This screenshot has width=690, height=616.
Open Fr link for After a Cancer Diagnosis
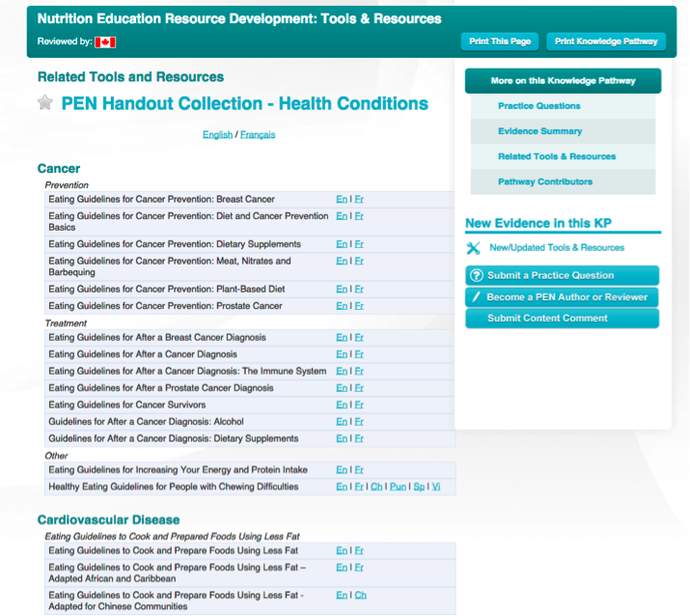tap(359, 354)
